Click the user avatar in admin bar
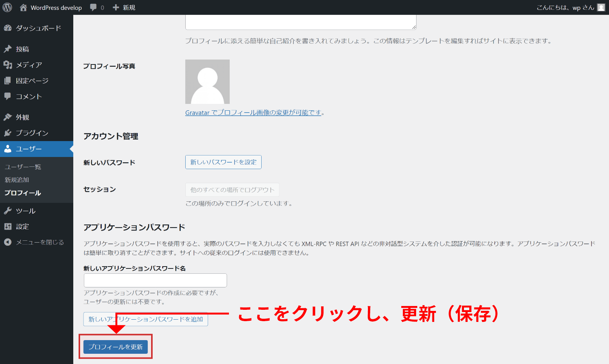Screen dimensions: 609x364 [x=601, y=7]
